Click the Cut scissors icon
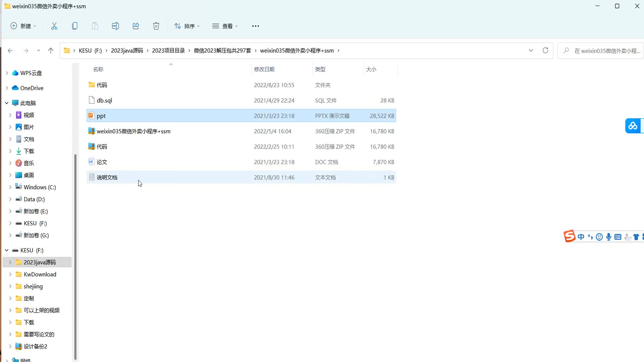Image resolution: width=644 pixels, height=362 pixels. (54, 26)
